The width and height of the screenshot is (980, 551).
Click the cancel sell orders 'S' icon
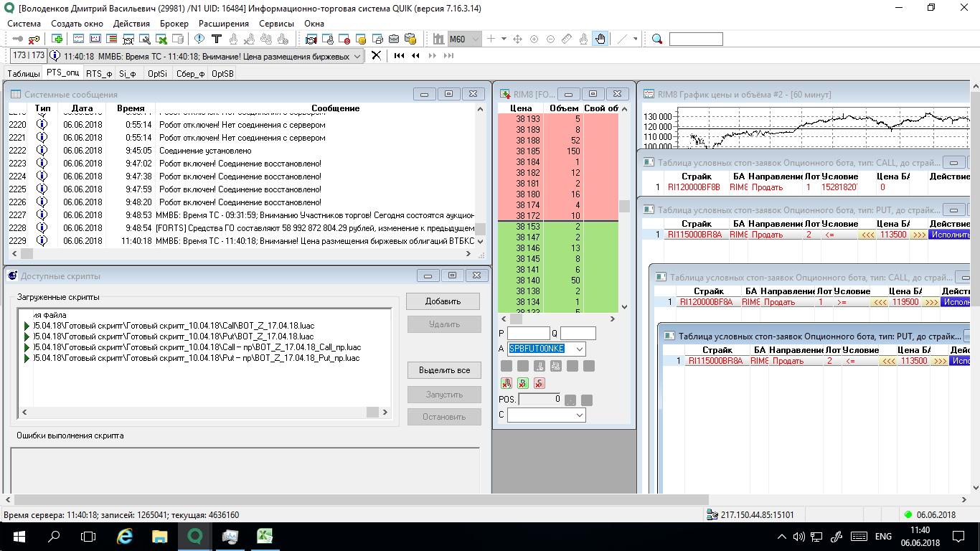point(539,383)
